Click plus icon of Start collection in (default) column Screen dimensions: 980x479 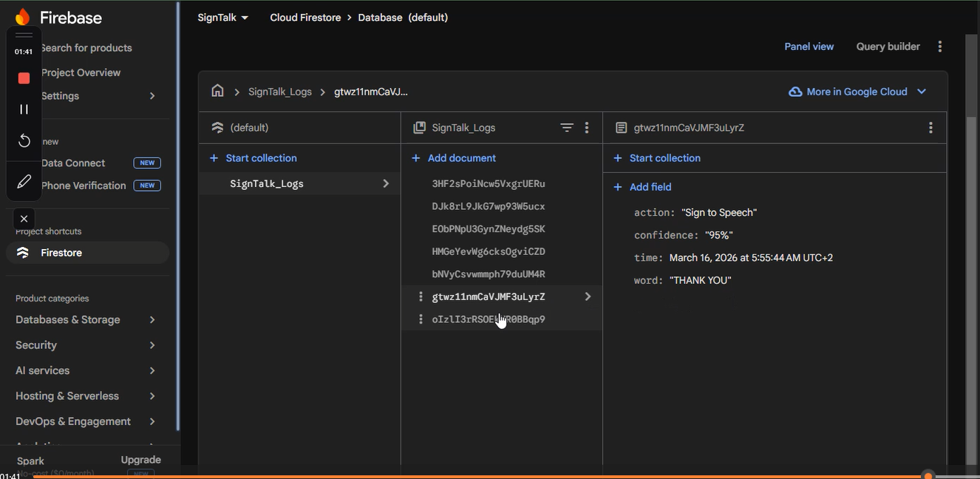click(x=214, y=158)
